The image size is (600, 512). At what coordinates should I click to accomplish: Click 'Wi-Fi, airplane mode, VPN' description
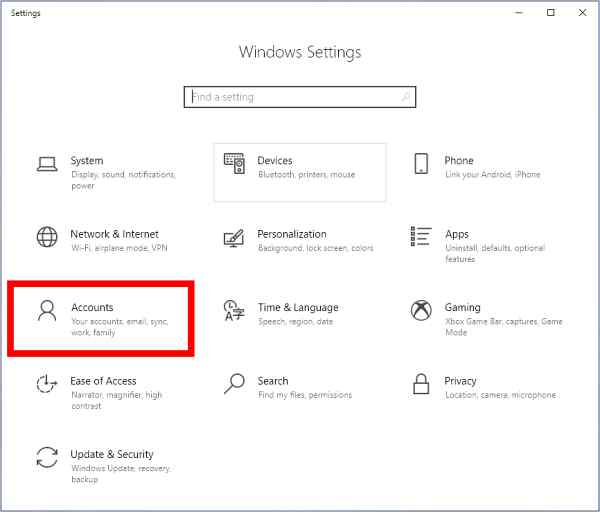[119, 248]
